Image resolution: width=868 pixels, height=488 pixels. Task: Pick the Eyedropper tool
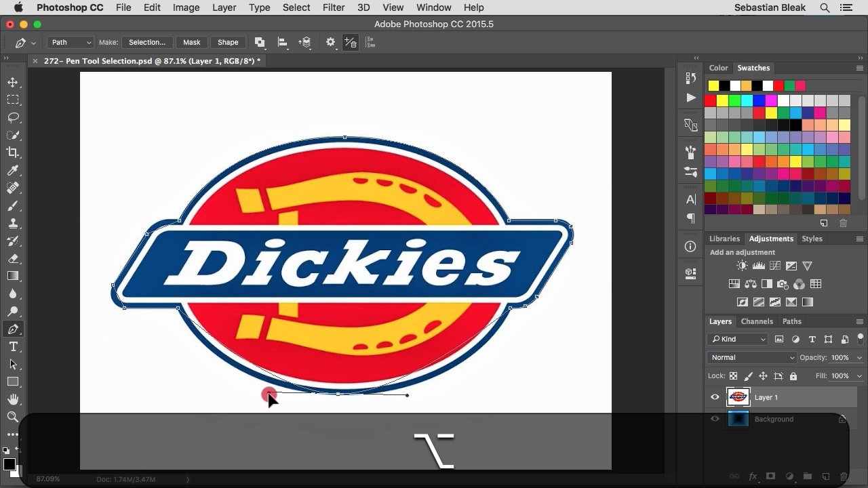pyautogui.click(x=13, y=170)
